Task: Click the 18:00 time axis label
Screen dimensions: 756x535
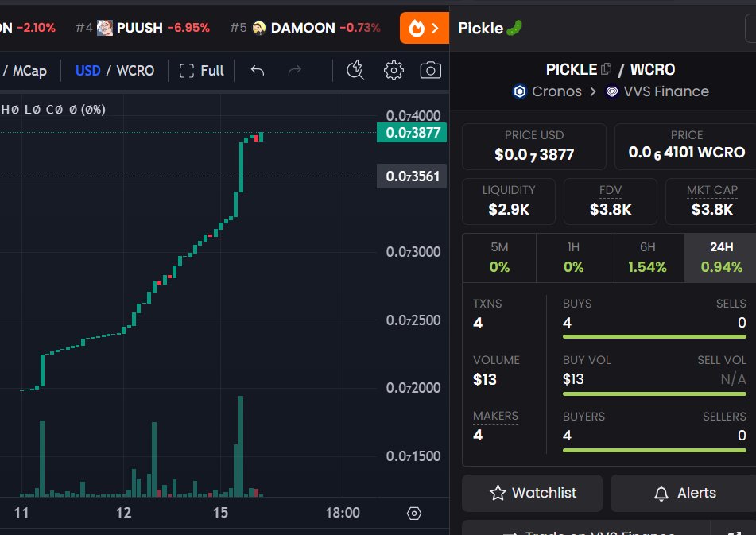Action: pos(343,513)
